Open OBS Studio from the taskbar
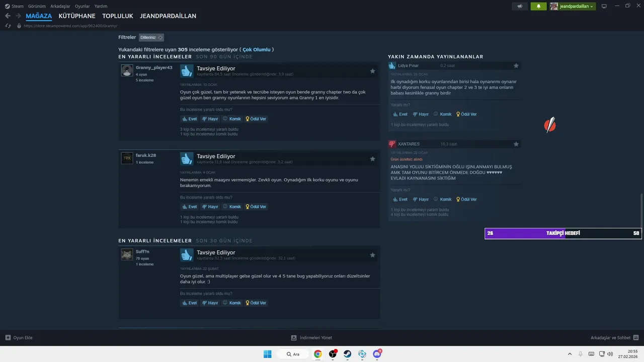This screenshot has width=644, height=362. point(333,354)
